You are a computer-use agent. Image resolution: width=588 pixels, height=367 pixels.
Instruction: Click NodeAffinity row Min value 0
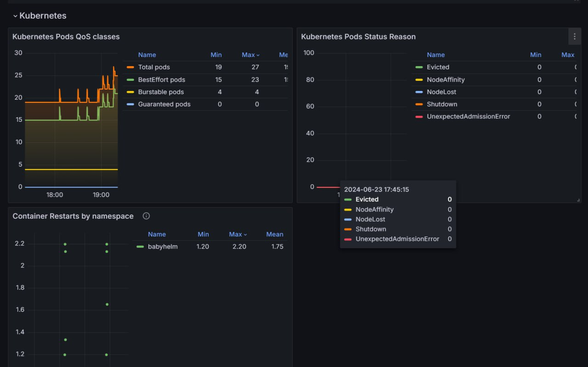tap(539, 79)
